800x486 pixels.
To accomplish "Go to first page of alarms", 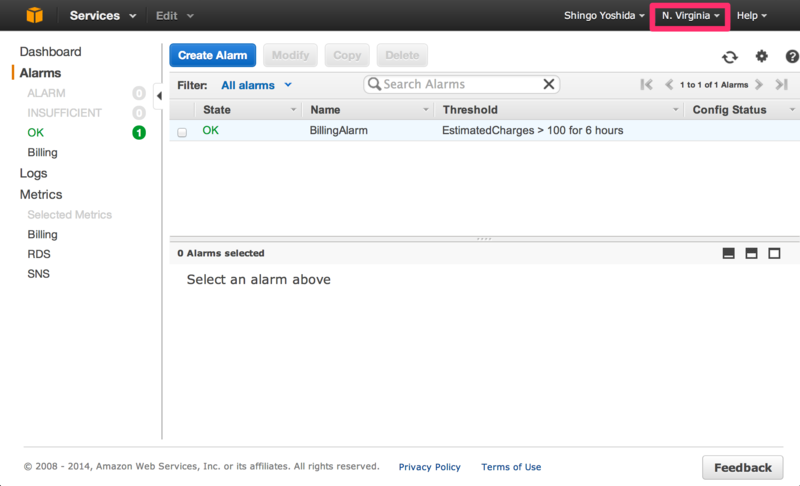I will 646,85.
